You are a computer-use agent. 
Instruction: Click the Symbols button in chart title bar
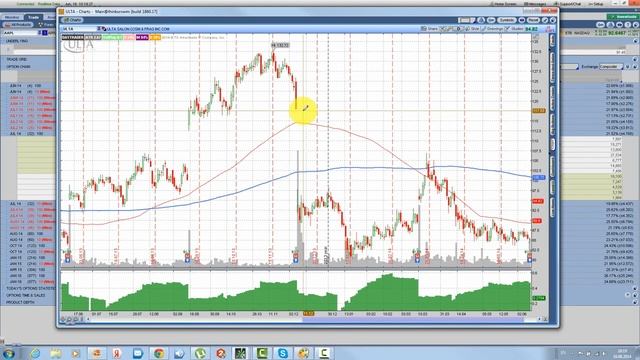click(507, 20)
